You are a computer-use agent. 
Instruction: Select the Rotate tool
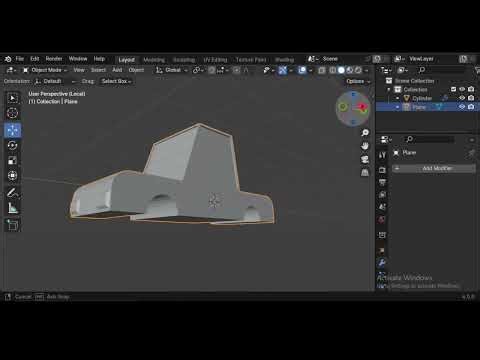coord(13,145)
